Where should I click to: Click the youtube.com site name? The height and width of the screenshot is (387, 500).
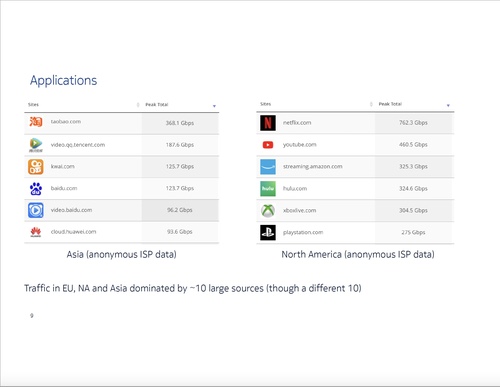pos(300,145)
